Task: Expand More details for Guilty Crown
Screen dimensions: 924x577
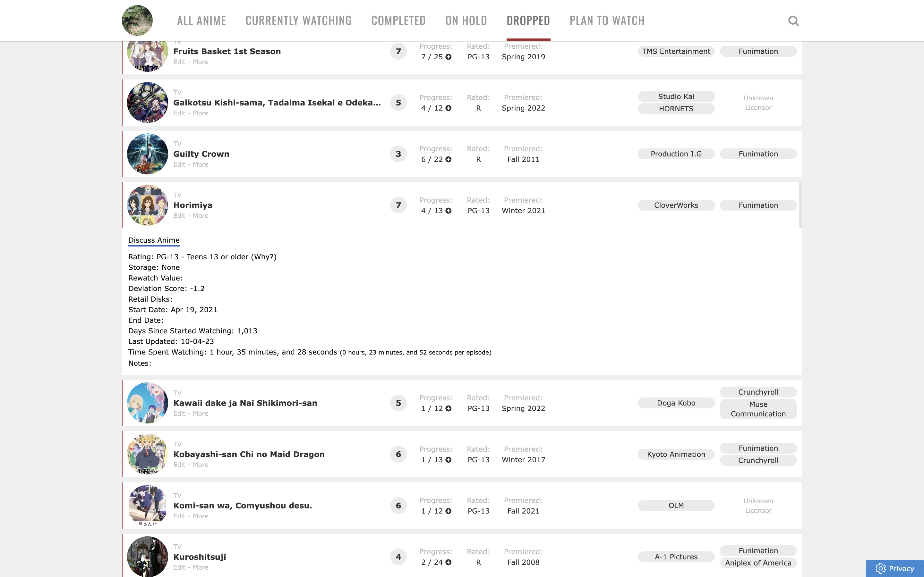Action: click(201, 164)
